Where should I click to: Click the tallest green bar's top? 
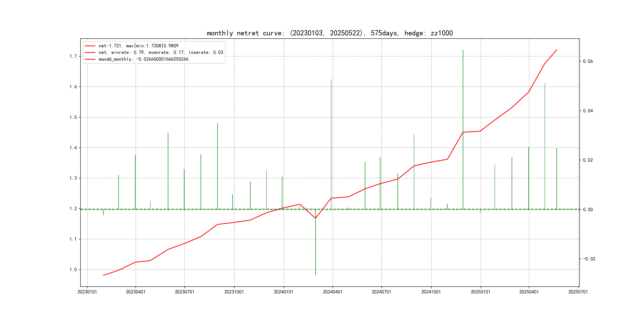[463, 50]
